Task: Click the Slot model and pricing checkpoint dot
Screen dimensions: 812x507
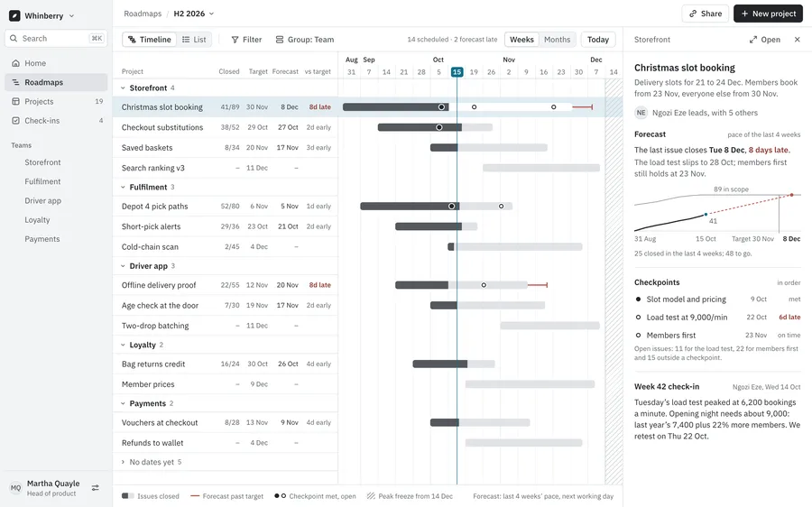Action: pos(638,300)
